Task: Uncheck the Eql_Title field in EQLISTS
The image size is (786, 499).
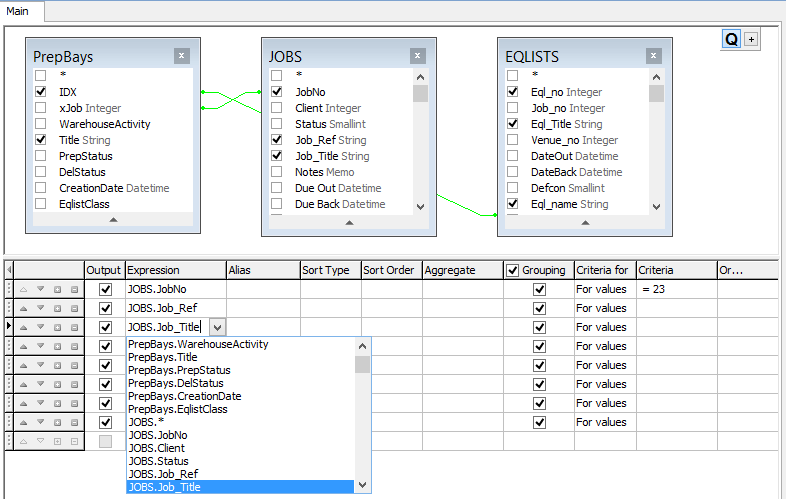Action: click(513, 124)
